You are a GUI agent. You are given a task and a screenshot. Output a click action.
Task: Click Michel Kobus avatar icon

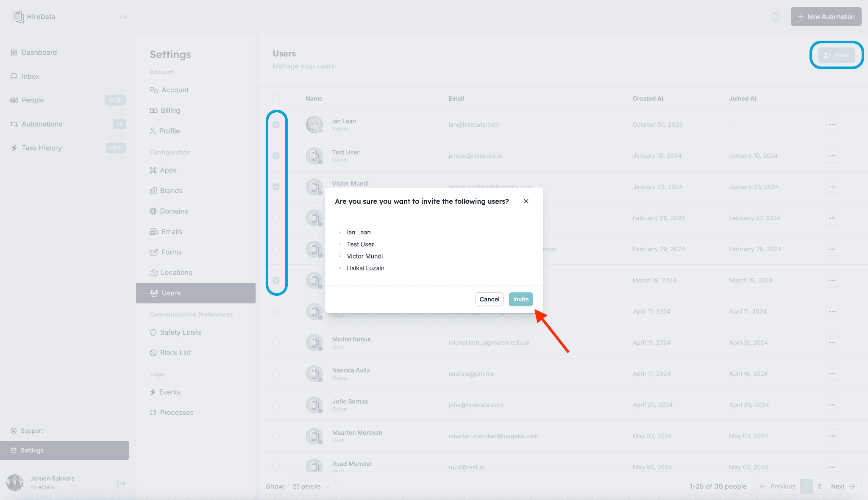point(314,343)
